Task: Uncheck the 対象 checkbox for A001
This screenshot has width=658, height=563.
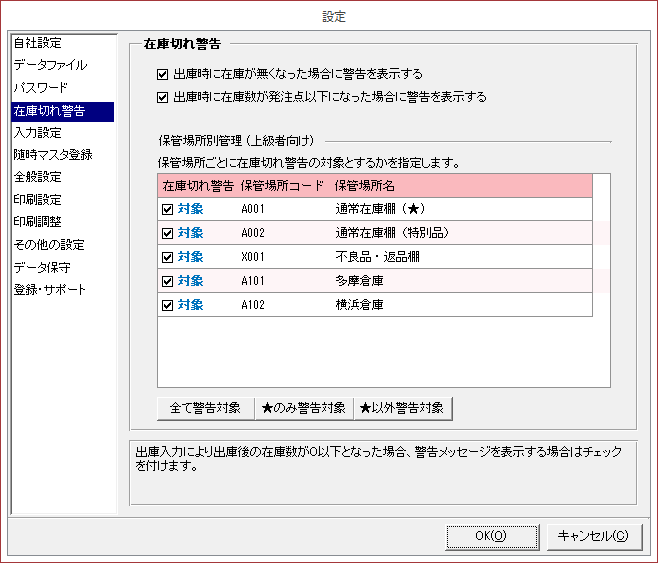Action: [167, 209]
